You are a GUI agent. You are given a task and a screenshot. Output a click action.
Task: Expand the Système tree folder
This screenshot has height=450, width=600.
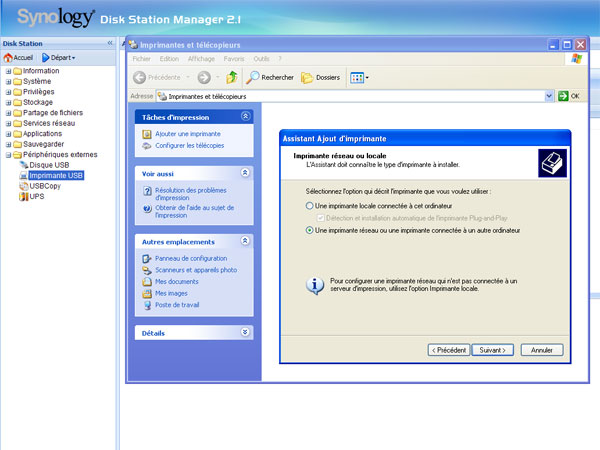[8, 82]
